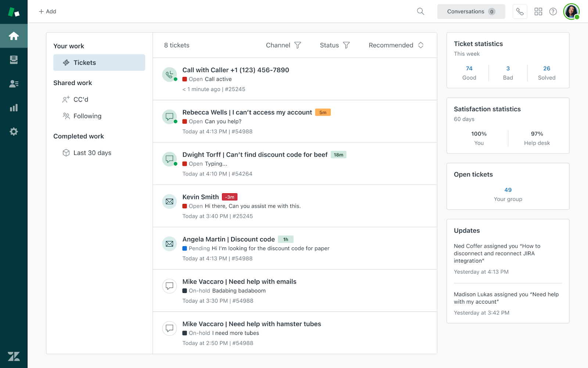The image size is (588, 368).
Task: Open the Customers panel icon
Action: click(x=14, y=84)
